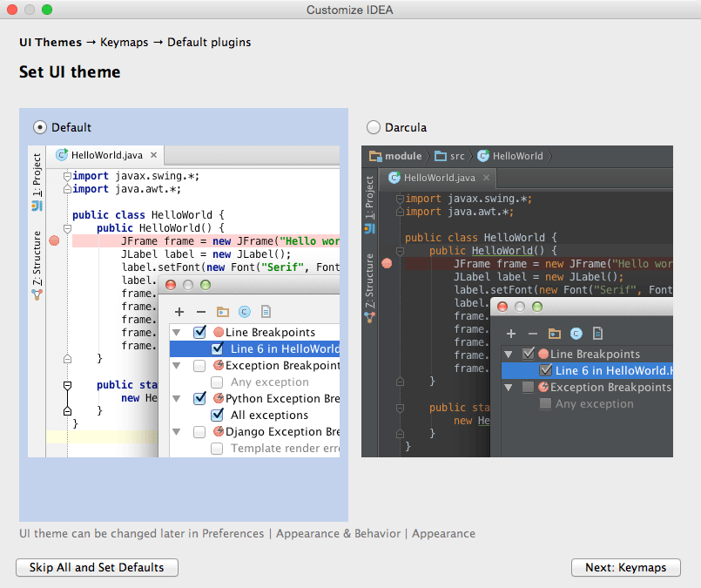Collapse the Django Exception Breakpoints node
The width and height of the screenshot is (701, 588).
coord(177,432)
